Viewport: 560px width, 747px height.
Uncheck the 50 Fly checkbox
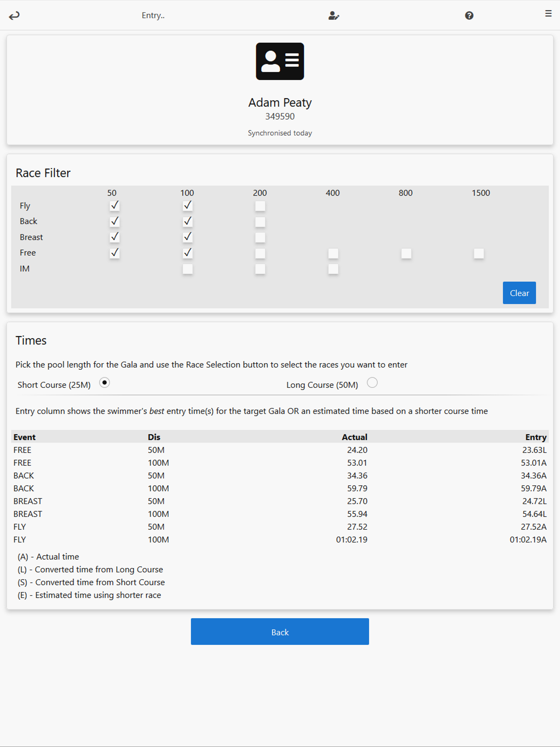115,206
